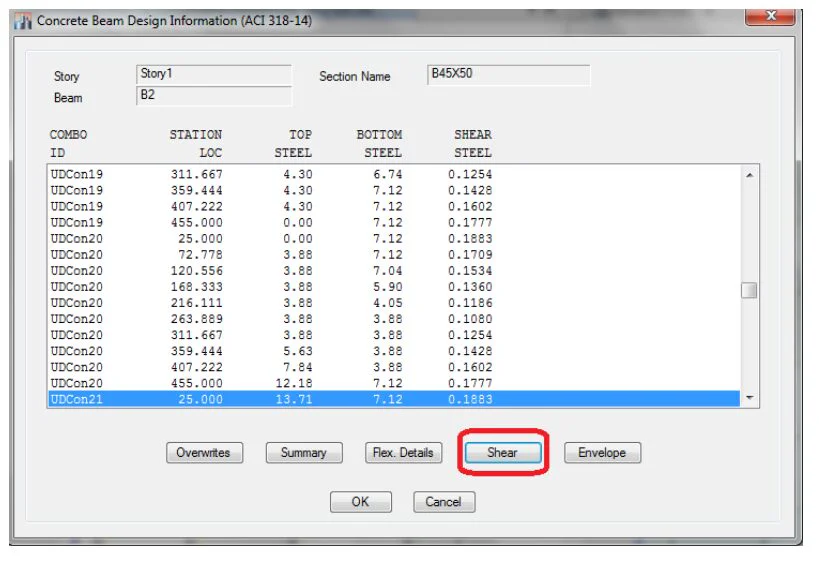The width and height of the screenshot is (819, 567).
Task: Open Flex. Details for selected row
Action: point(403,453)
